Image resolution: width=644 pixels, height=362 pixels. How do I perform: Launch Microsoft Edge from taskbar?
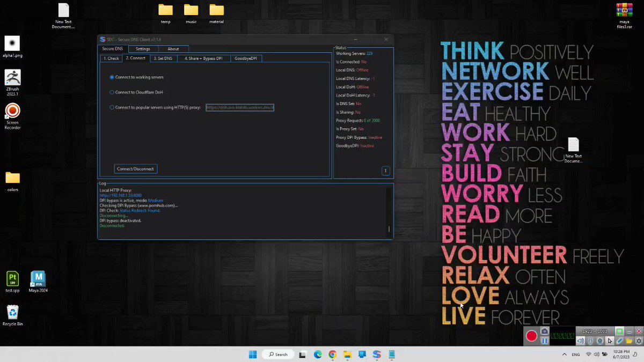pos(318,354)
